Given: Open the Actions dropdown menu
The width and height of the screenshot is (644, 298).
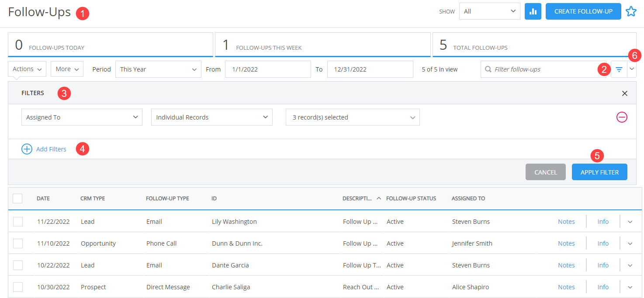Looking at the screenshot, I should 27,69.
